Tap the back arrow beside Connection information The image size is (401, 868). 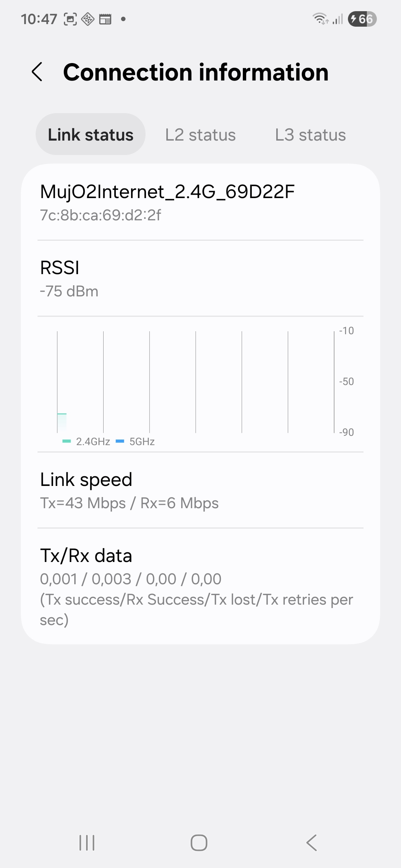(37, 72)
